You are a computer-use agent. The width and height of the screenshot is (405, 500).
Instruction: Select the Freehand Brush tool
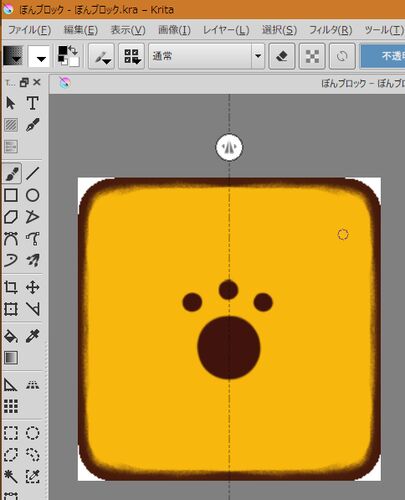[x=12, y=173]
